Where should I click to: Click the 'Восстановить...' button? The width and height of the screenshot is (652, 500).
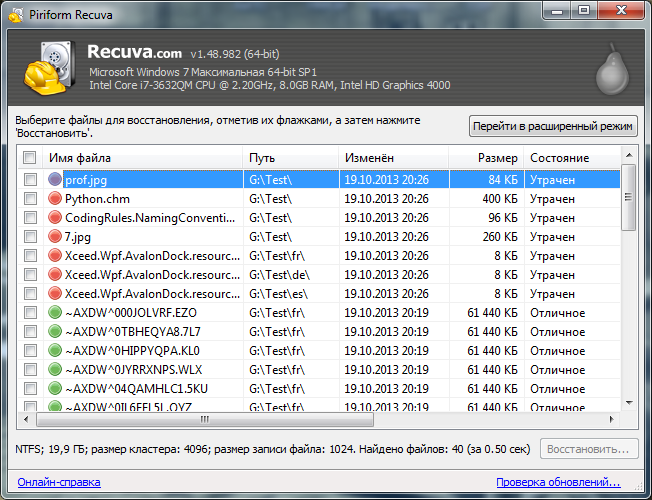[x=589, y=449]
